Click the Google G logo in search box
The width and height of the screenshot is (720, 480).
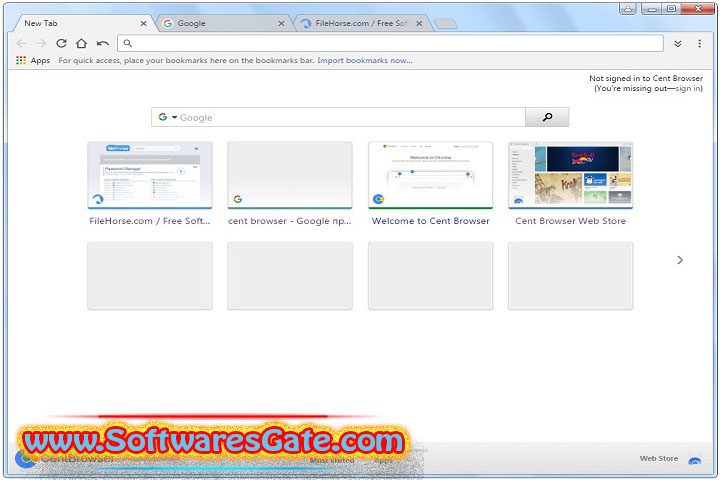[163, 117]
